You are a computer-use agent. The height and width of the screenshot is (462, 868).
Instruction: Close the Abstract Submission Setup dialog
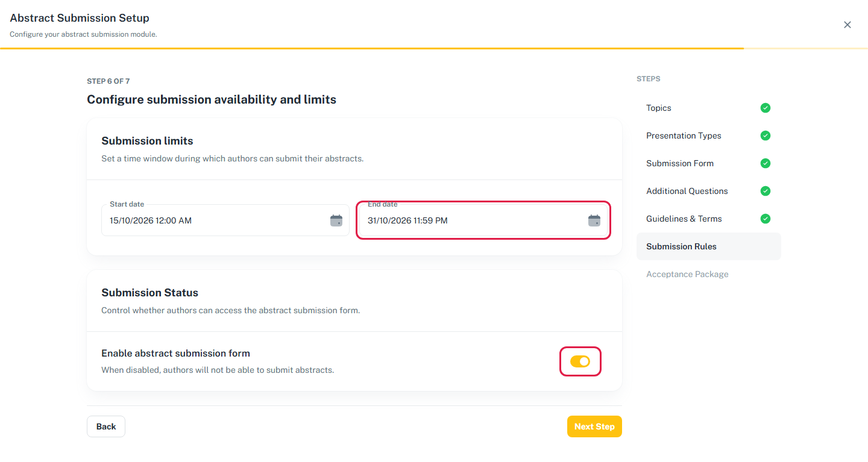pos(848,25)
